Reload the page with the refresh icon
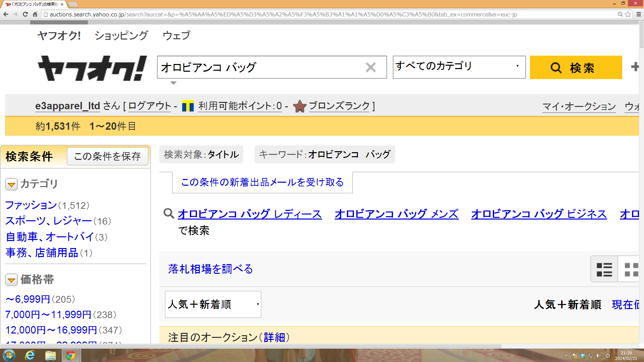Image resolution: width=644 pixels, height=362 pixels. [25, 14]
